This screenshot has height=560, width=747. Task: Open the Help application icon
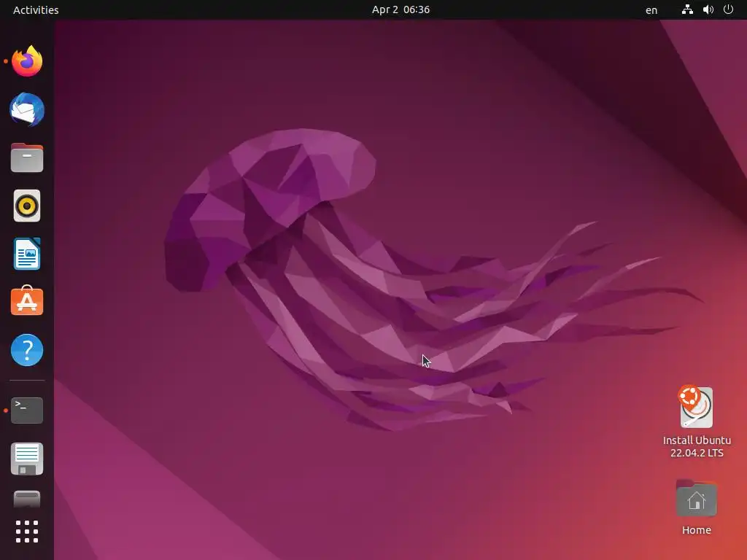27,350
